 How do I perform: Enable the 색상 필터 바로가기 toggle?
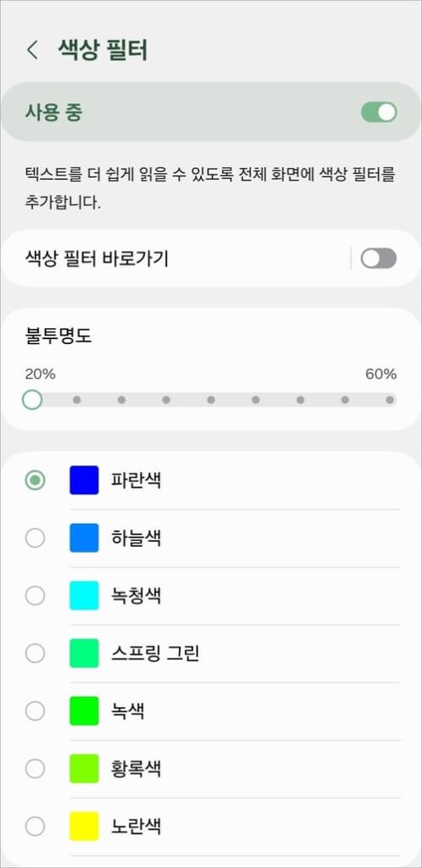[x=379, y=259]
